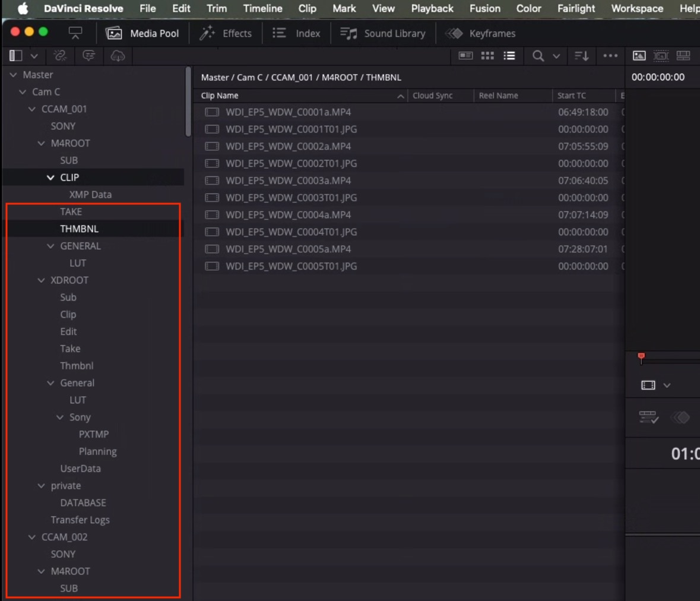This screenshot has height=601, width=700.
Task: Select the Transfer Logs bin
Action: pyautogui.click(x=80, y=520)
